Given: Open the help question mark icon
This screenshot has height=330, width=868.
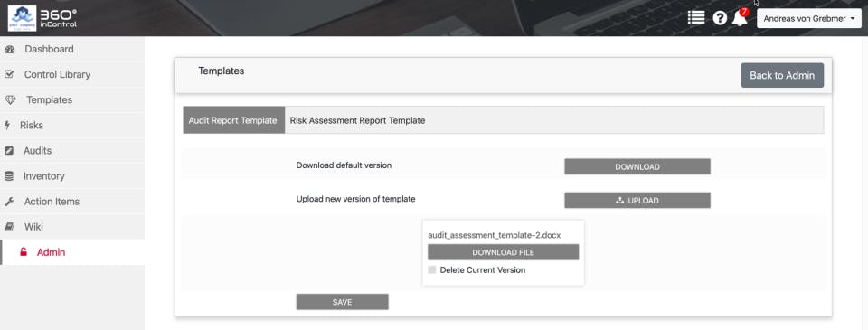Looking at the screenshot, I should click(720, 18).
